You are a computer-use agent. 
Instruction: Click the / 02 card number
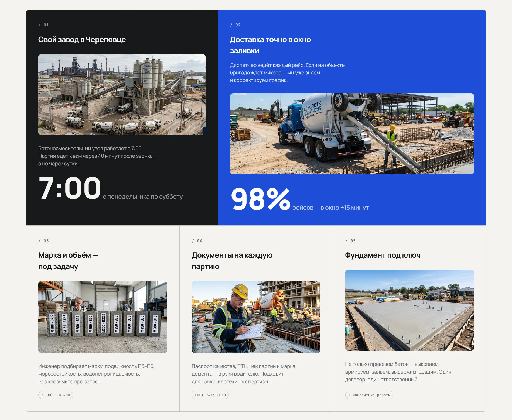click(235, 25)
